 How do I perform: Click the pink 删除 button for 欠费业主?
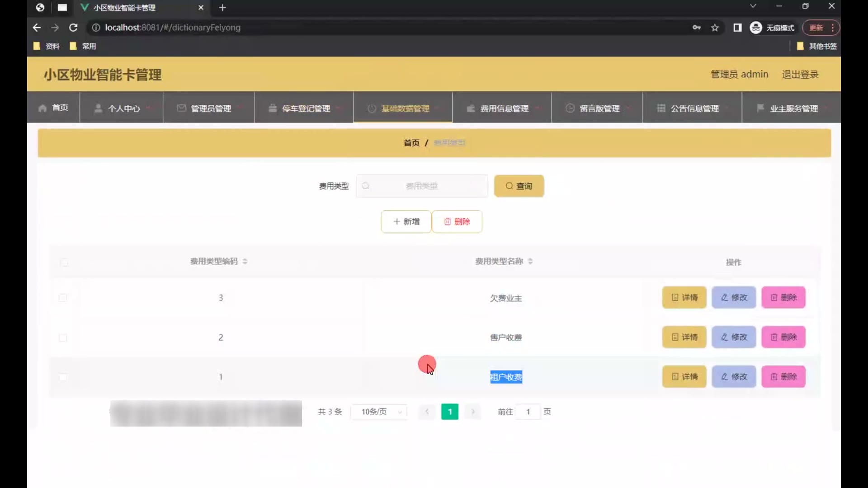tap(783, 297)
